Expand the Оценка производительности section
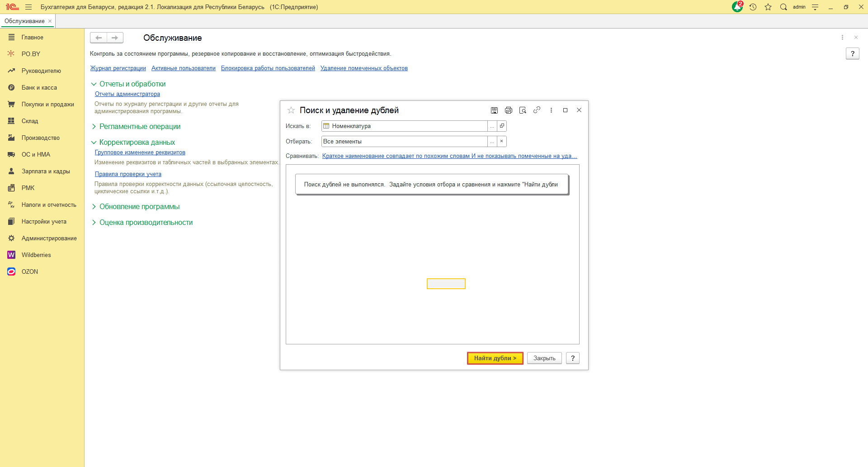This screenshot has height=467, width=868. [94, 223]
